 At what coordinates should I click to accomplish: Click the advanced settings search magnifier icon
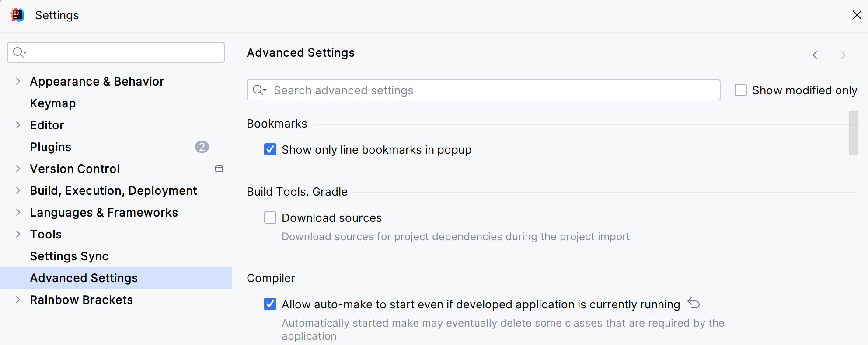259,90
